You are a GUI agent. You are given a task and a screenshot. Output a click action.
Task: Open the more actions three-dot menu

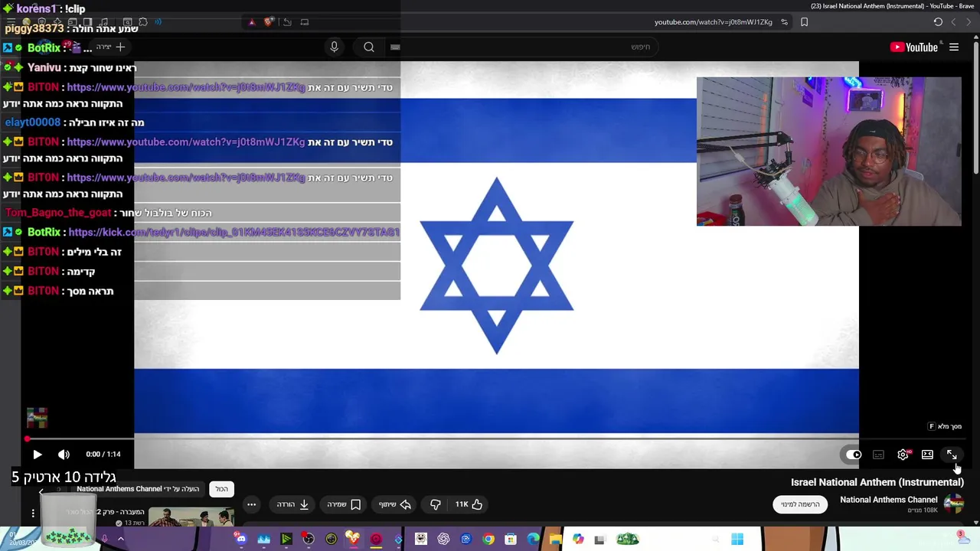[x=251, y=504]
